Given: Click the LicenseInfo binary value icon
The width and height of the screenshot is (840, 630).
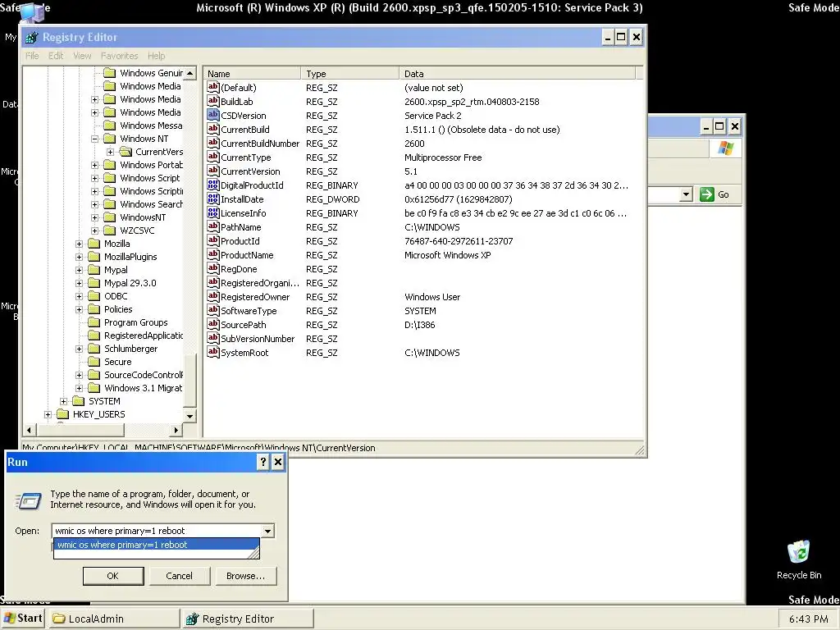Looking at the screenshot, I should 213,212.
